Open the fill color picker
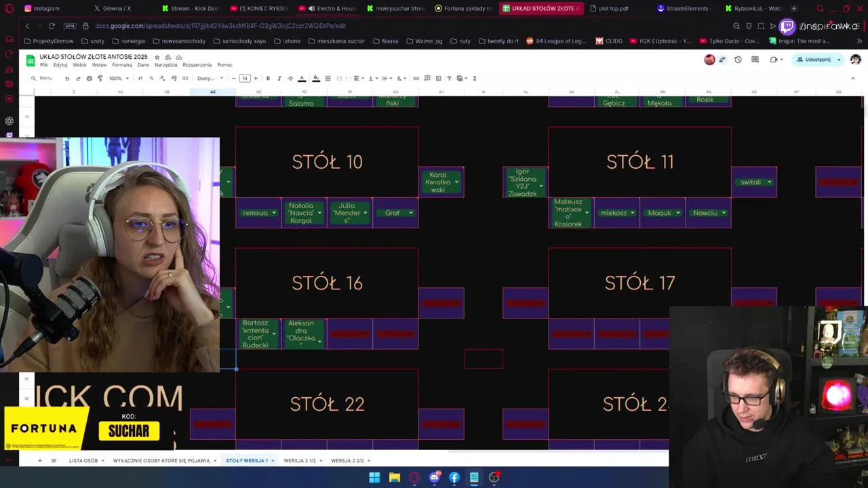Viewport: 868px width, 488px height. point(316,79)
